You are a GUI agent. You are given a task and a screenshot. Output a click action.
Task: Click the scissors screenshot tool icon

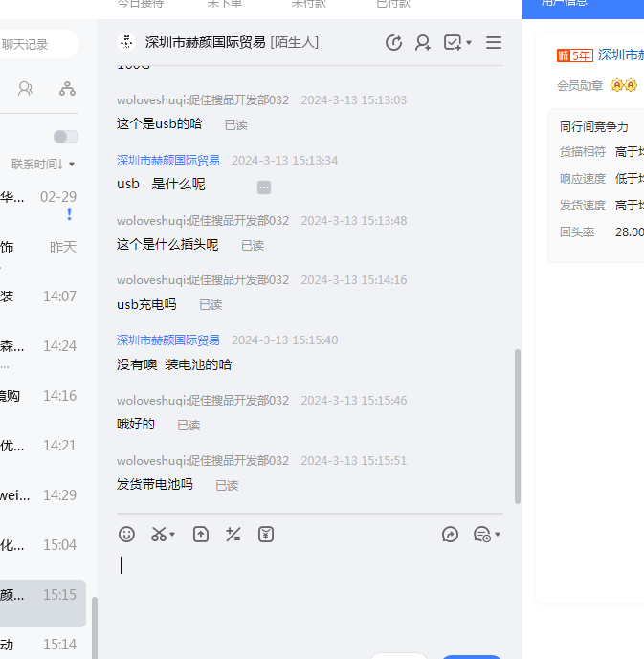(x=160, y=535)
